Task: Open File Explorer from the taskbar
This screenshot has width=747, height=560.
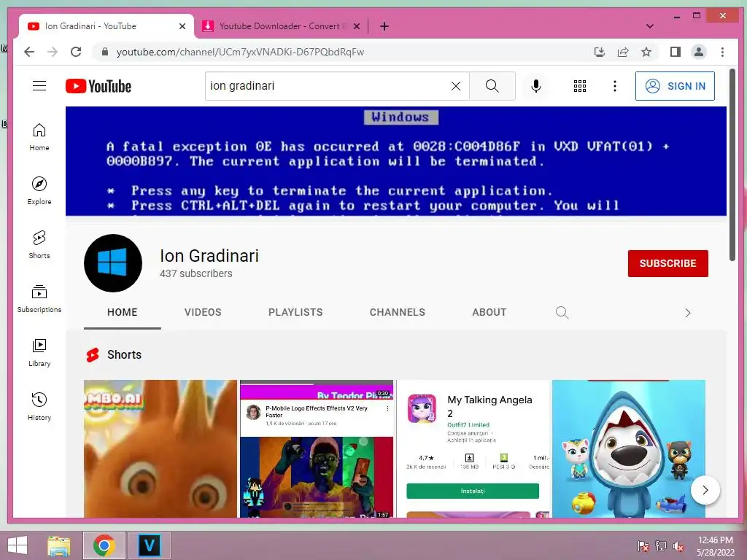Action: [59, 545]
